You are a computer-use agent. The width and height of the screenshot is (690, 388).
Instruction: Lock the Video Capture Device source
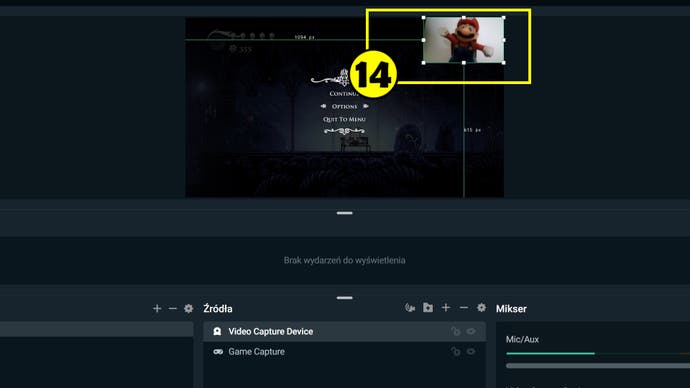pos(455,331)
